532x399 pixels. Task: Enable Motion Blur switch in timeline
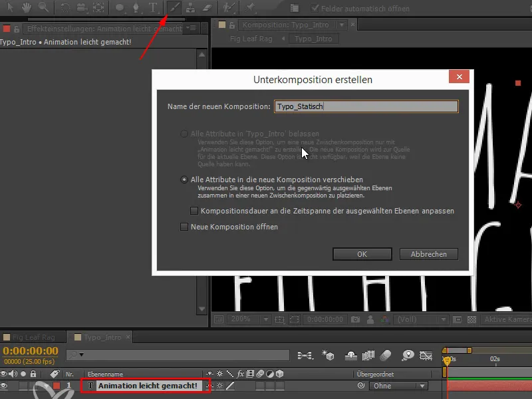(386, 355)
